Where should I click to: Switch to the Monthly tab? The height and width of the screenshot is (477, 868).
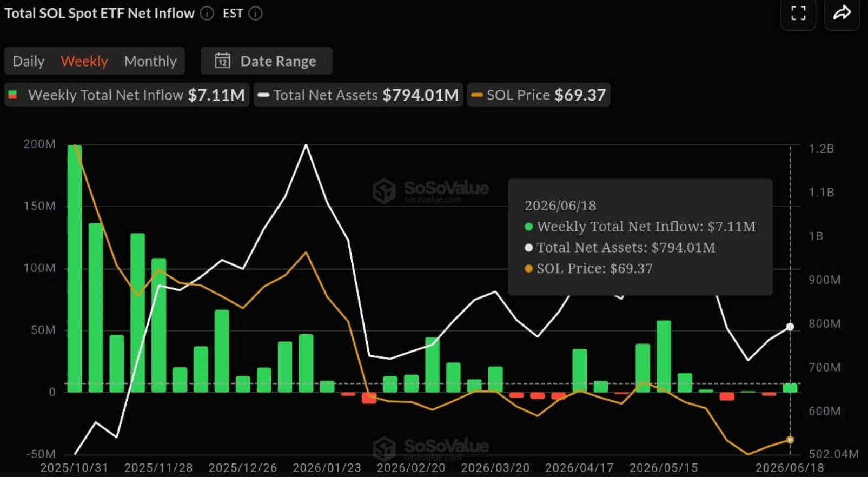coord(150,61)
